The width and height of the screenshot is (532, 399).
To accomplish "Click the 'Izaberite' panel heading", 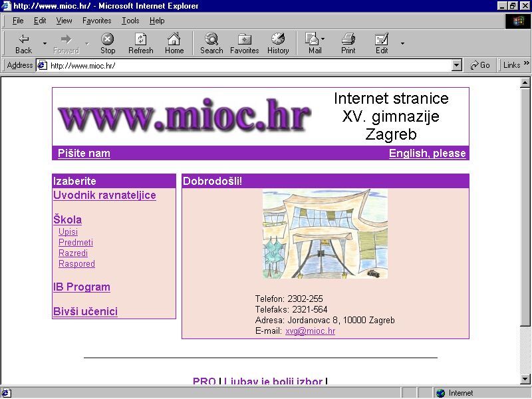I will 74,181.
